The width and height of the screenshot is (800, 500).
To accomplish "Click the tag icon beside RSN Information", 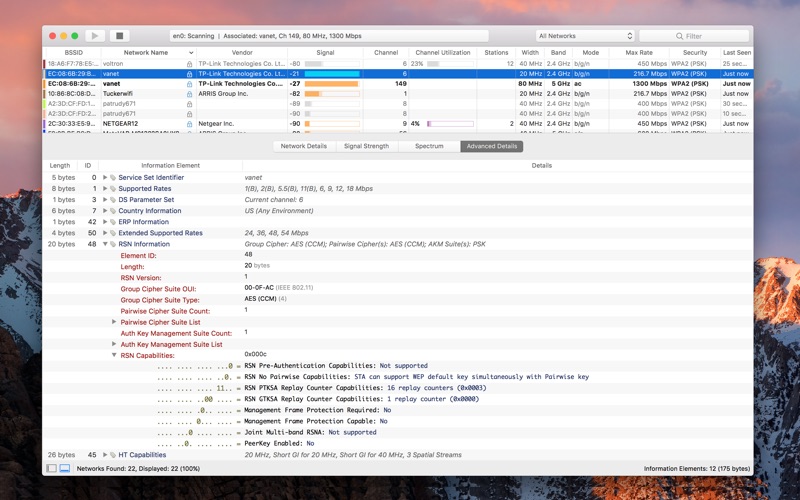I will [113, 244].
